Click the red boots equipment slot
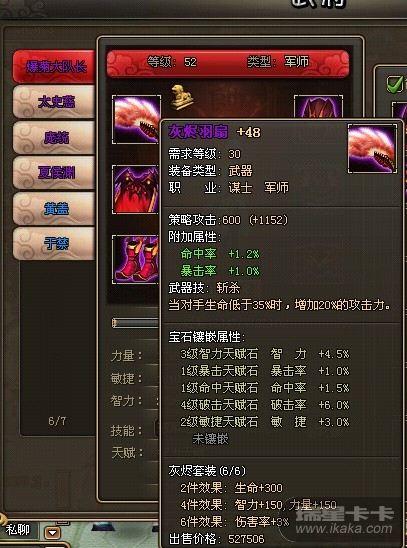This screenshot has height=548, width=407. point(136,259)
